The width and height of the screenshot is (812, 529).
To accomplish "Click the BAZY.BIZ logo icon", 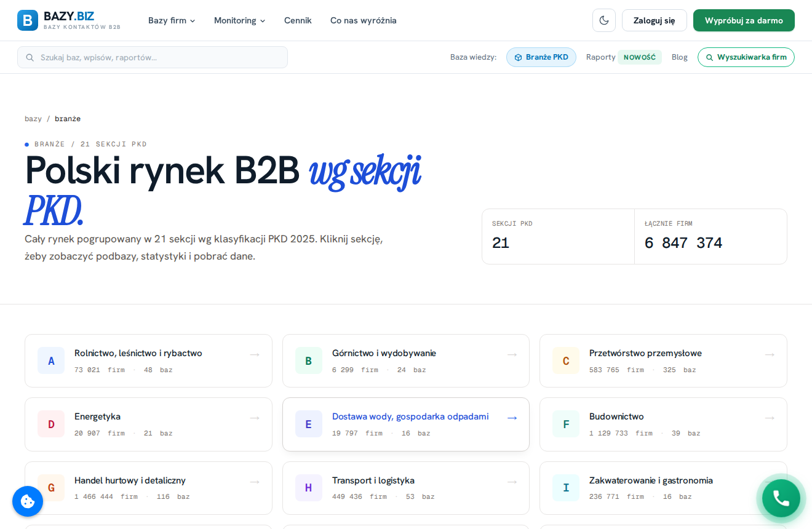I will pyautogui.click(x=28, y=20).
